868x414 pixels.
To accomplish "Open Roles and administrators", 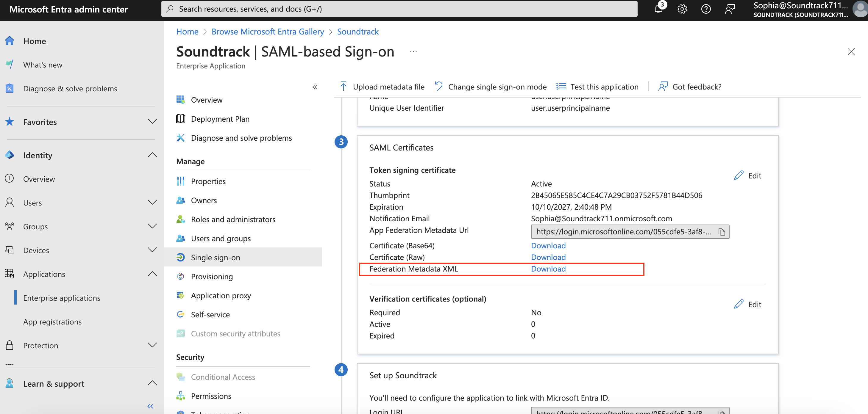I will pyautogui.click(x=233, y=219).
